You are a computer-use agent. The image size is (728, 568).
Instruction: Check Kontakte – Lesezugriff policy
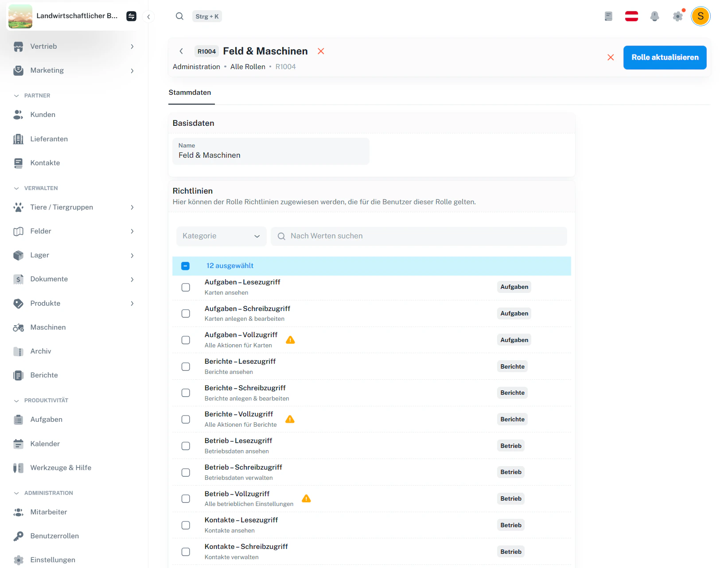(x=186, y=525)
